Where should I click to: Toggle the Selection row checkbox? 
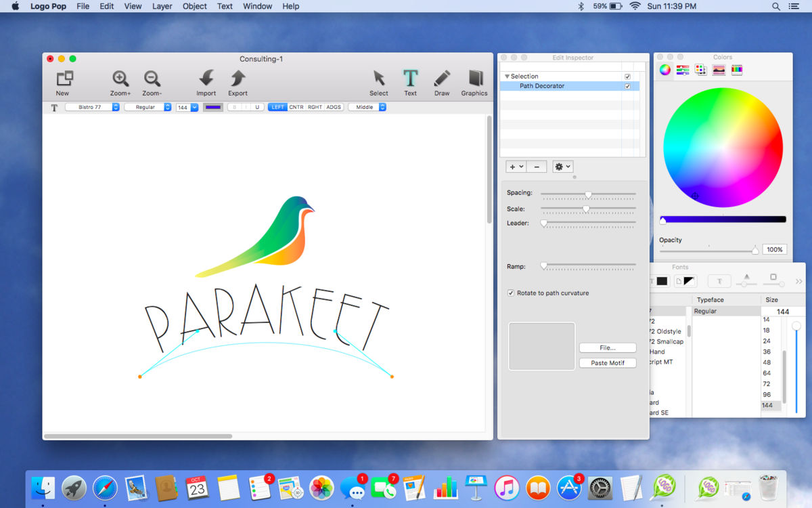(x=627, y=77)
